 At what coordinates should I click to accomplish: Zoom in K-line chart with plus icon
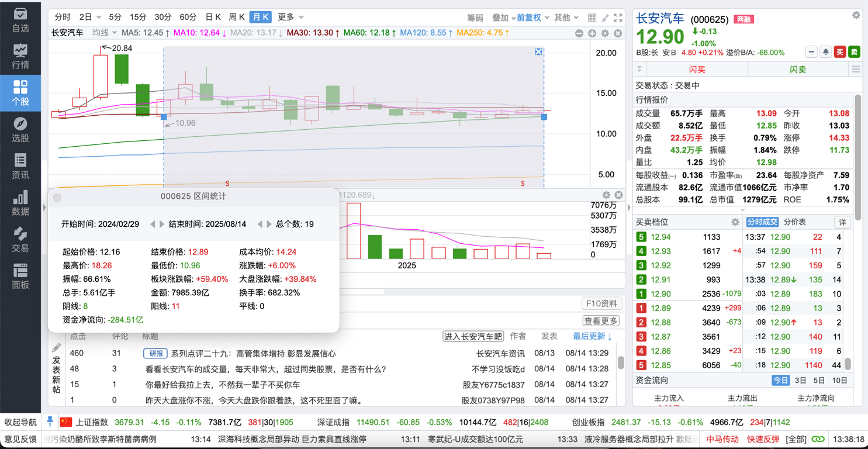pyautogui.click(x=592, y=33)
